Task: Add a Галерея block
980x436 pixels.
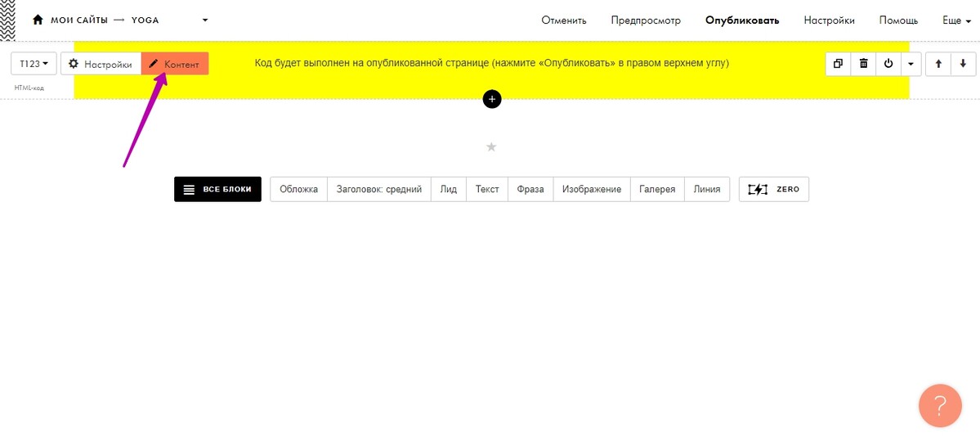Action: click(x=657, y=189)
